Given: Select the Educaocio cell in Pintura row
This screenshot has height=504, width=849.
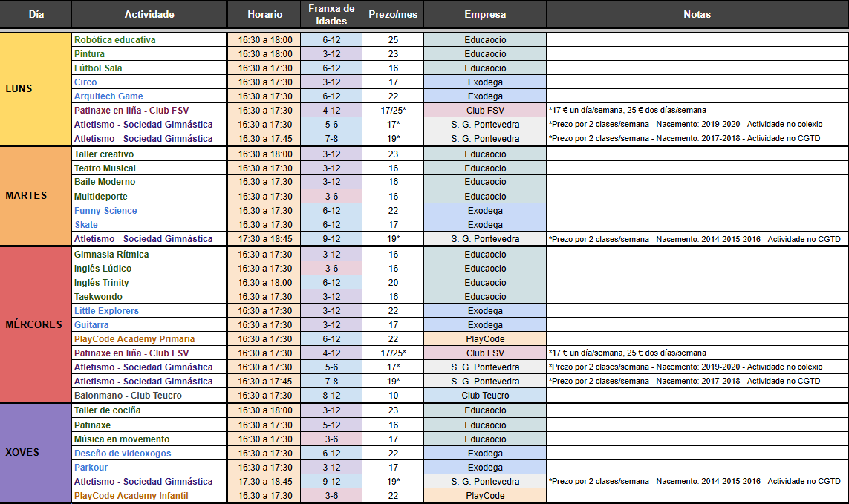Looking at the screenshot, I should [x=485, y=53].
